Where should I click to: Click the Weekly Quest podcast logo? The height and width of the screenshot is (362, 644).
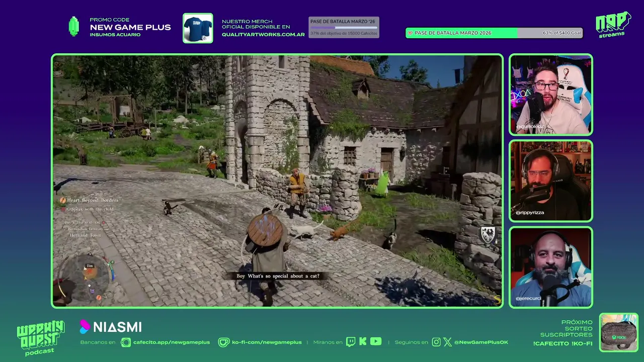(x=40, y=338)
